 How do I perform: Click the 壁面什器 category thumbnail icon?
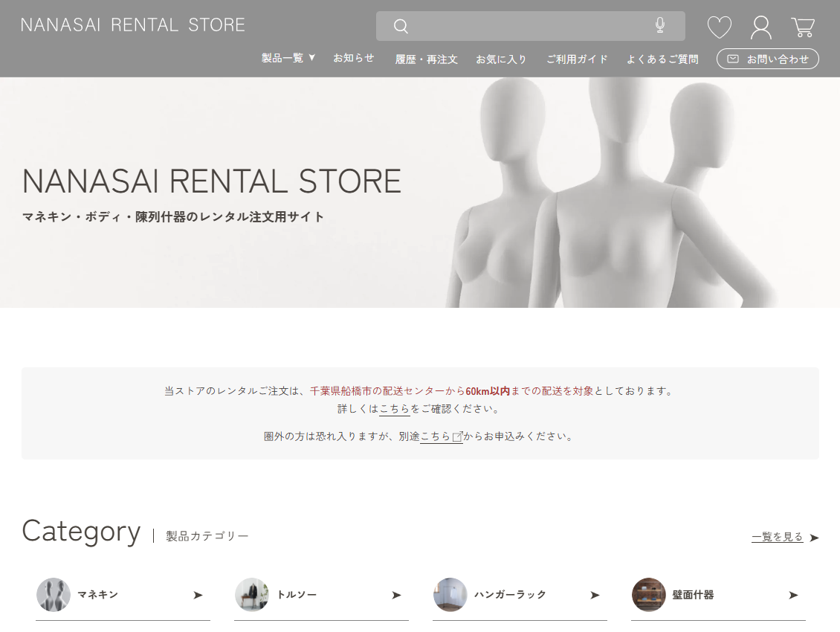pyautogui.click(x=649, y=595)
